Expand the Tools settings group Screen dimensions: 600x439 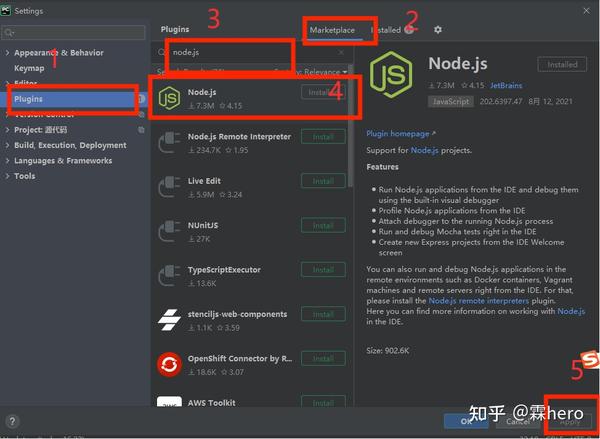point(7,176)
